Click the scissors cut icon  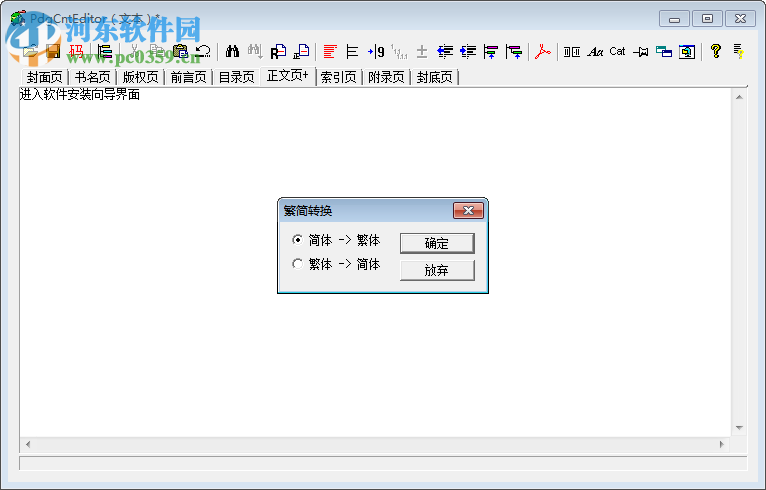pyautogui.click(x=134, y=51)
